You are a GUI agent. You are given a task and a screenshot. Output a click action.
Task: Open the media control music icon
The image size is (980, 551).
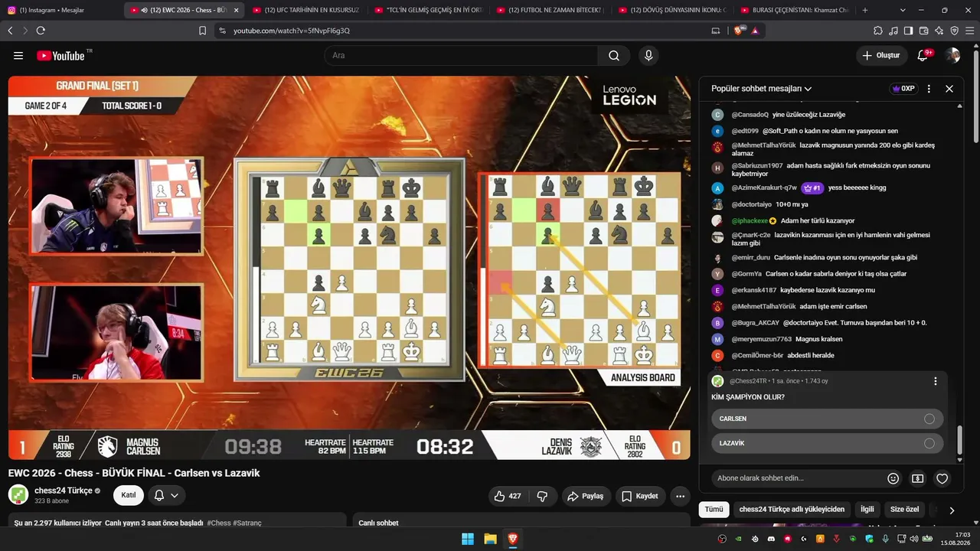point(893,31)
